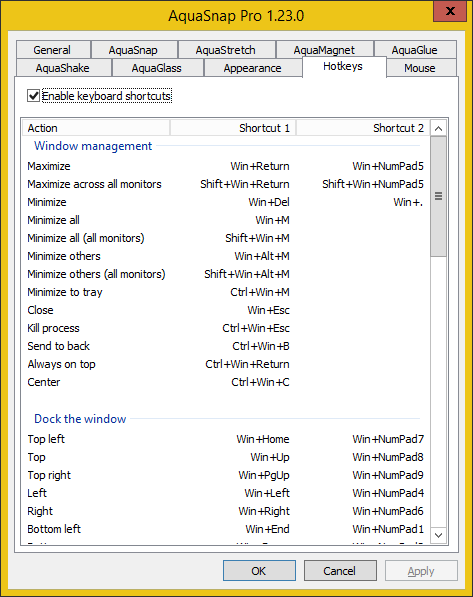Click the Win+Home shortcut cell

[x=263, y=439]
